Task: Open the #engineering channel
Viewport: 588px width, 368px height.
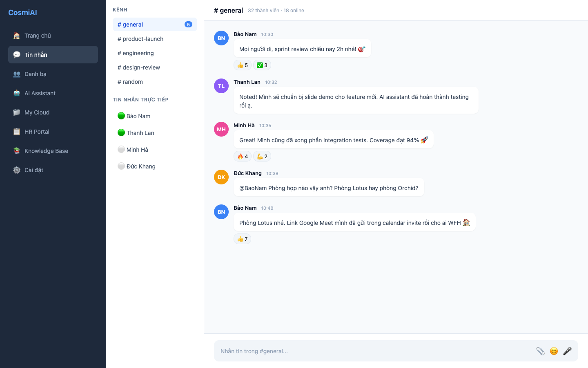Action: point(136,53)
